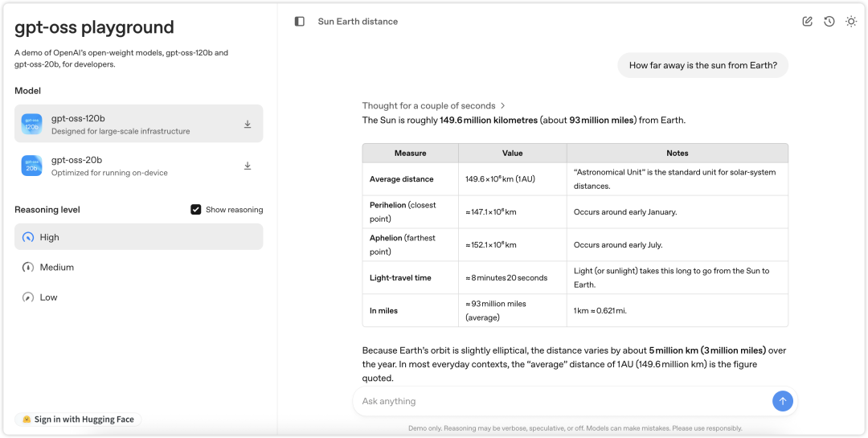868x438 pixels.
Task: Select Medium reasoning level
Action: [x=138, y=267]
